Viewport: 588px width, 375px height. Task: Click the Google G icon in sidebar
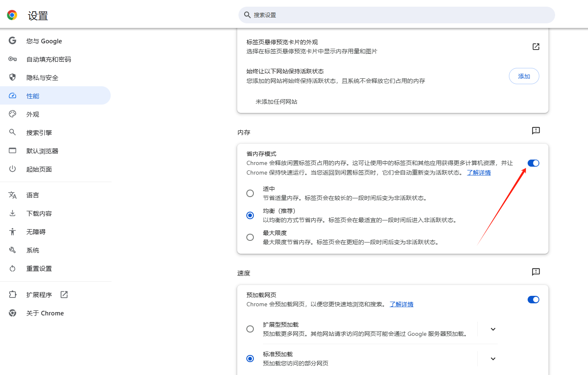(x=12, y=41)
